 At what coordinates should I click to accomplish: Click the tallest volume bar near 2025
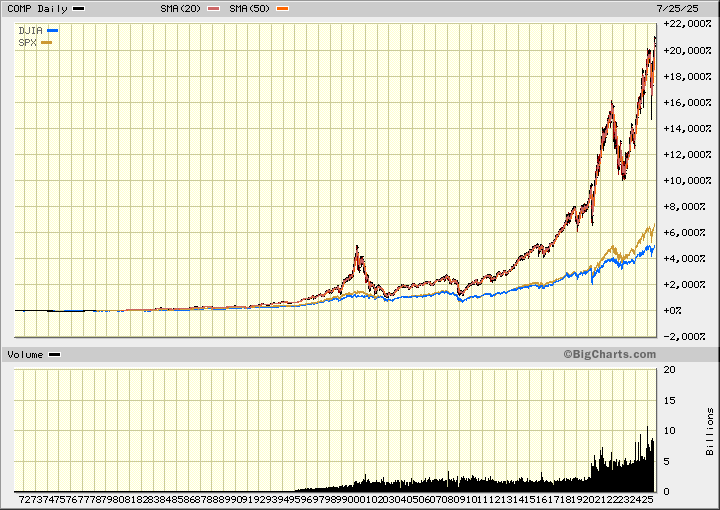tap(647, 459)
